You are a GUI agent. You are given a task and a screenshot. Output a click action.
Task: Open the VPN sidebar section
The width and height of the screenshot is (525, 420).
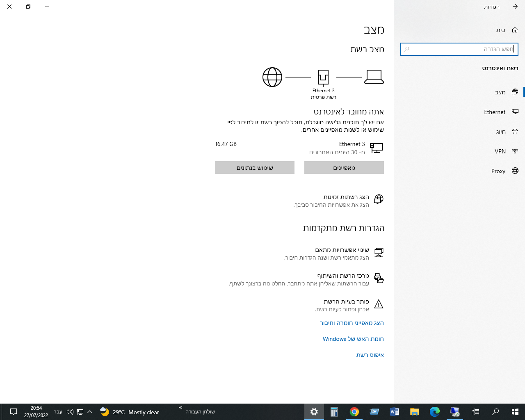459,151
